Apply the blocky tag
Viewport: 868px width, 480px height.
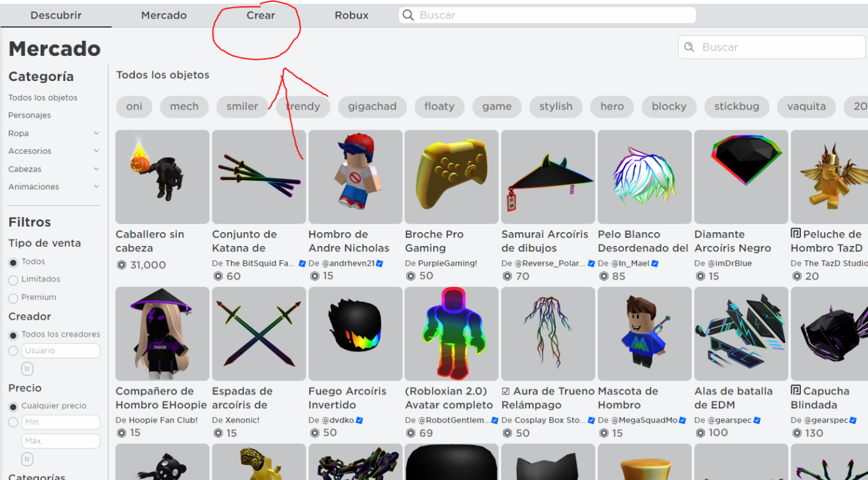(x=669, y=107)
